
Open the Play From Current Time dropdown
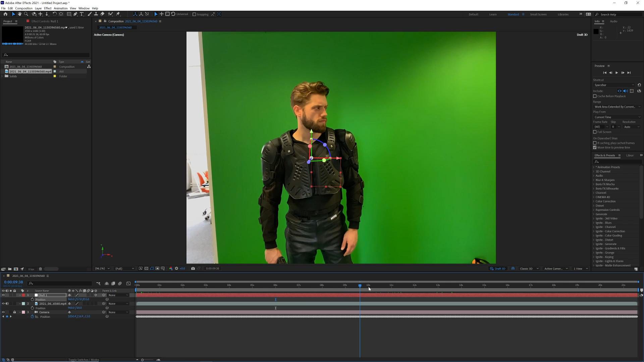pos(617,117)
